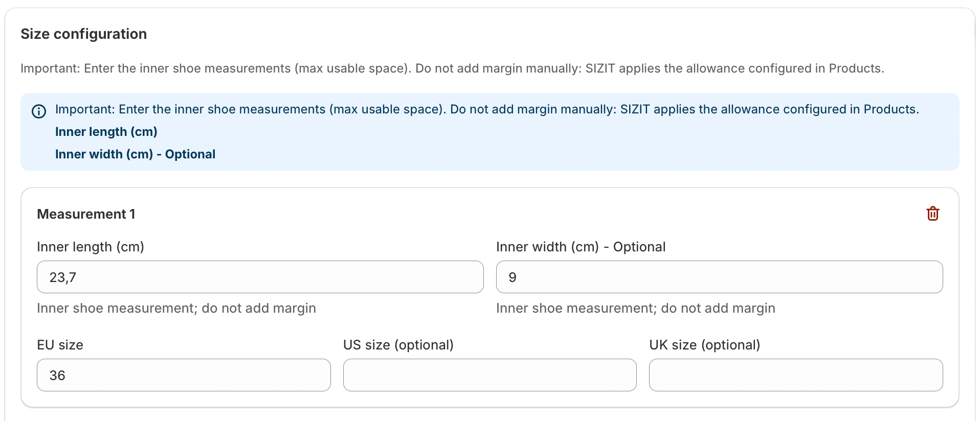Click the 'EU size' label
The width and height of the screenshot is (980, 421).
(60, 345)
